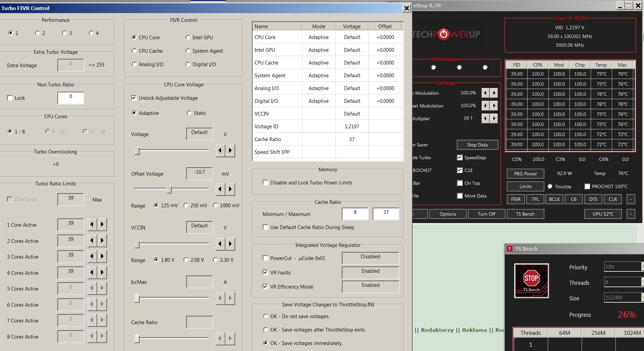Increase the 1 Core Active turbo ratio

click(102, 224)
